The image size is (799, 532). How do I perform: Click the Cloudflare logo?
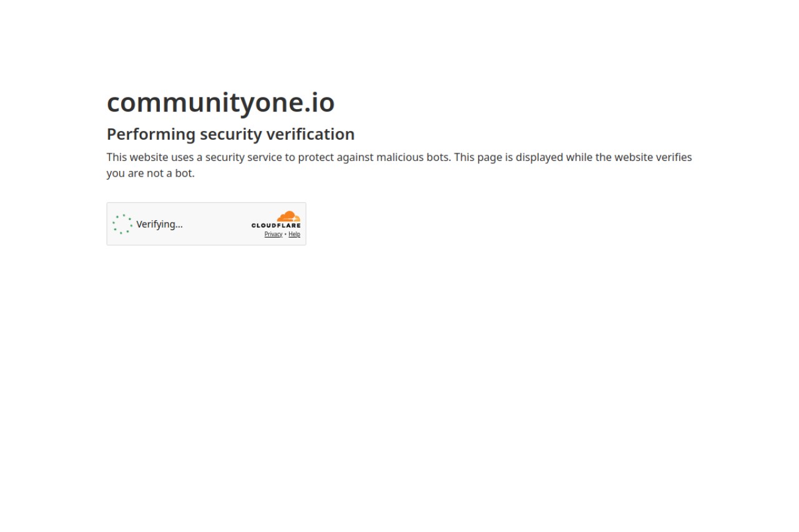pos(276,220)
